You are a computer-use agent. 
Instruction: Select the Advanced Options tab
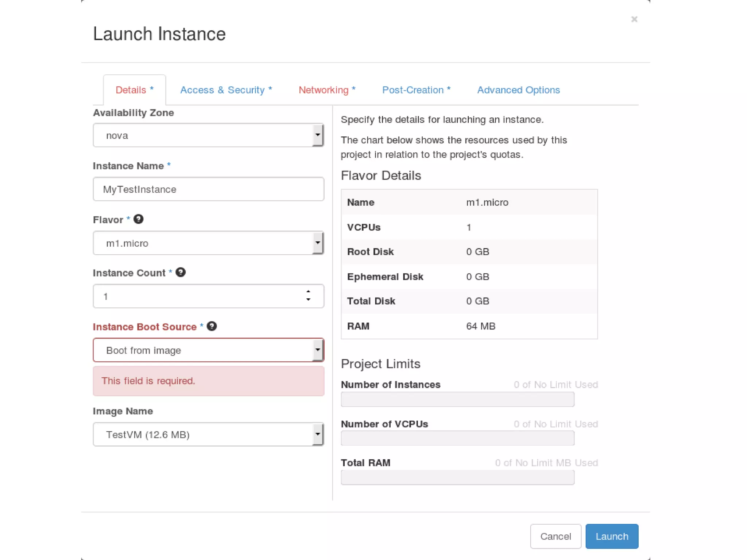tap(518, 90)
